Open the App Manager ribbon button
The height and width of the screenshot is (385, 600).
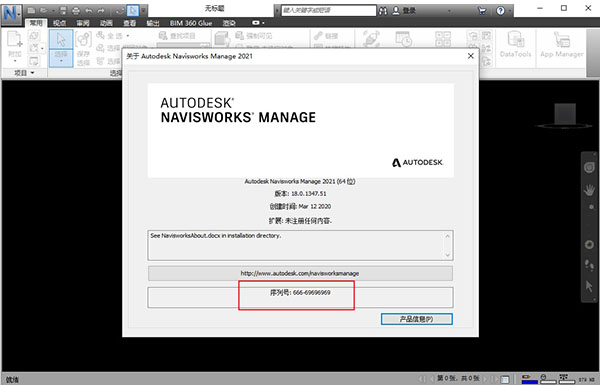562,45
